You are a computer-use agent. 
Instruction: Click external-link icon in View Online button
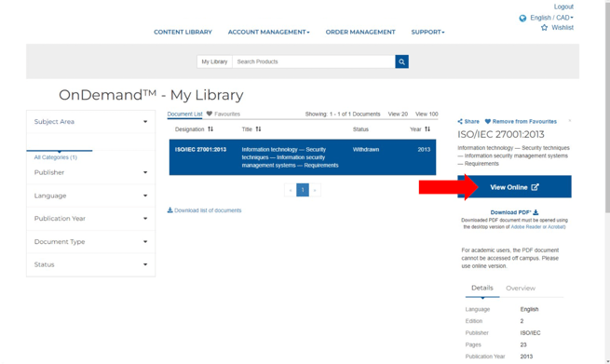click(x=535, y=187)
